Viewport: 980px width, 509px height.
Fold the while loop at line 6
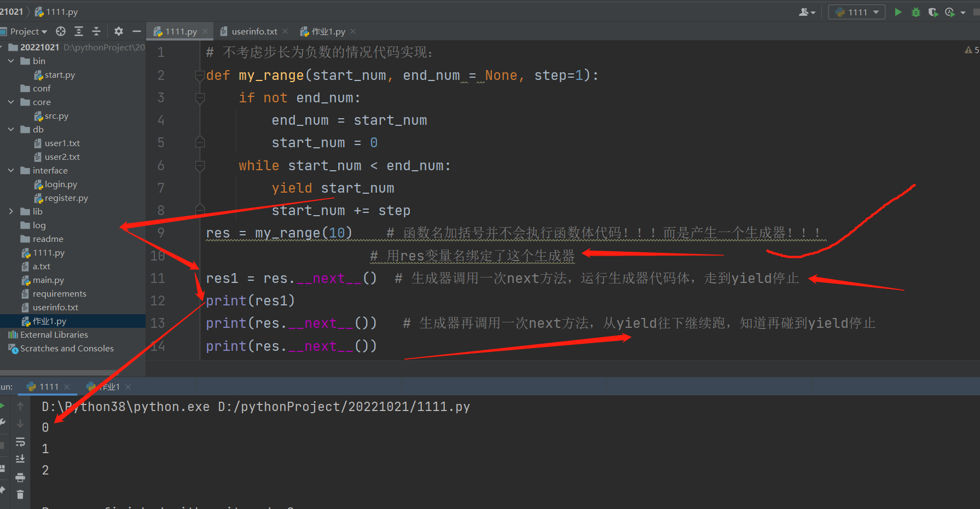coord(200,166)
